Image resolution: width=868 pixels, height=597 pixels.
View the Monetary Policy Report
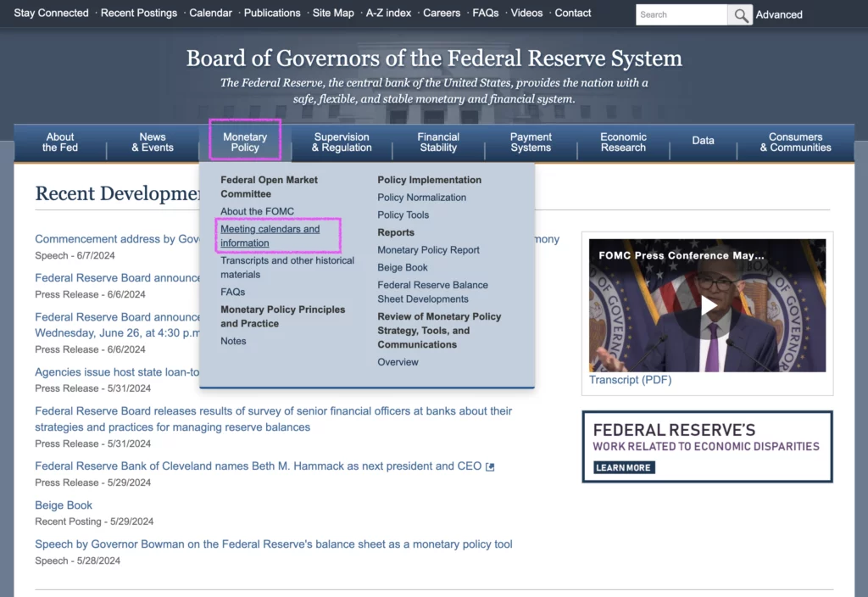click(429, 249)
